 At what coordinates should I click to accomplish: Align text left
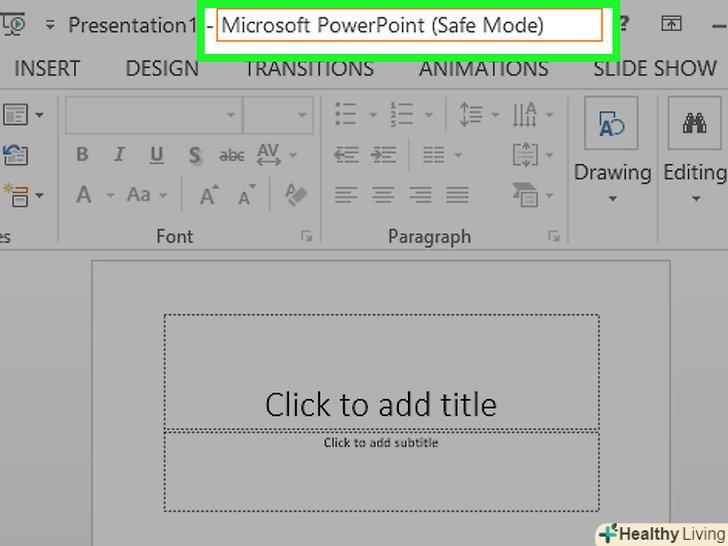click(346, 195)
